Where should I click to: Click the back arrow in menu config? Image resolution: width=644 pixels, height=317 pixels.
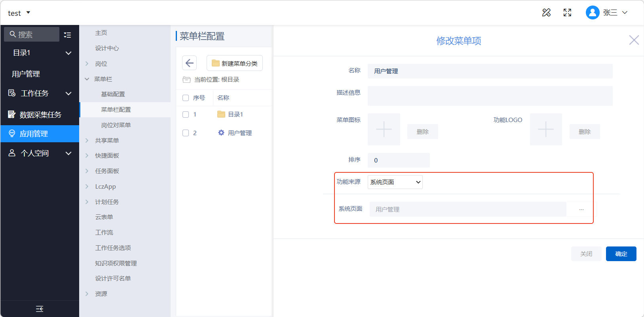190,63
